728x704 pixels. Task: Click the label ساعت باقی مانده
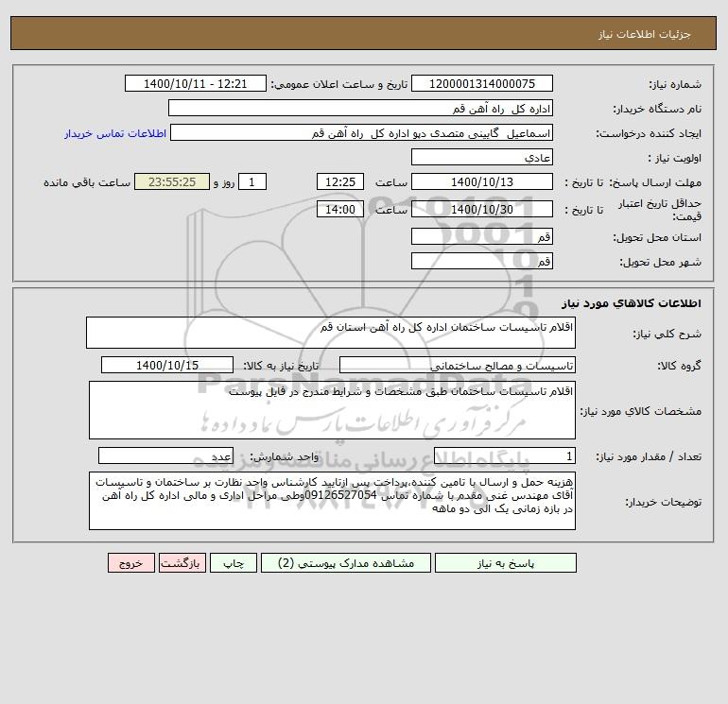point(87,182)
